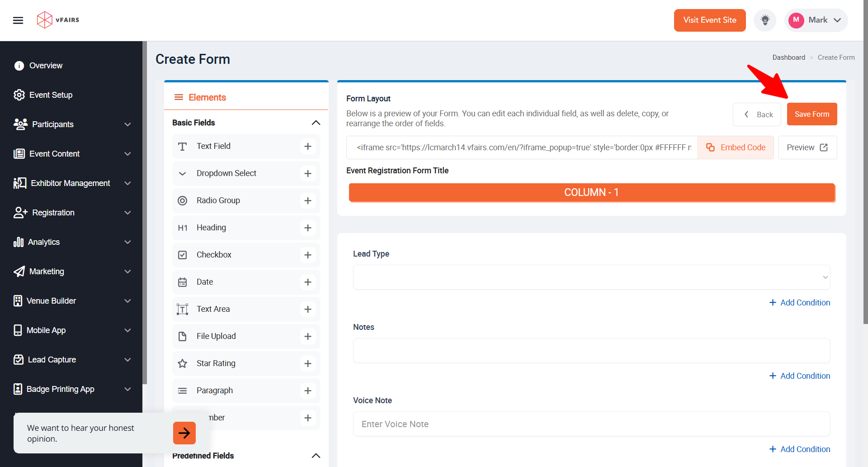
Task: Click the lightbulb tips icon
Action: point(765,20)
